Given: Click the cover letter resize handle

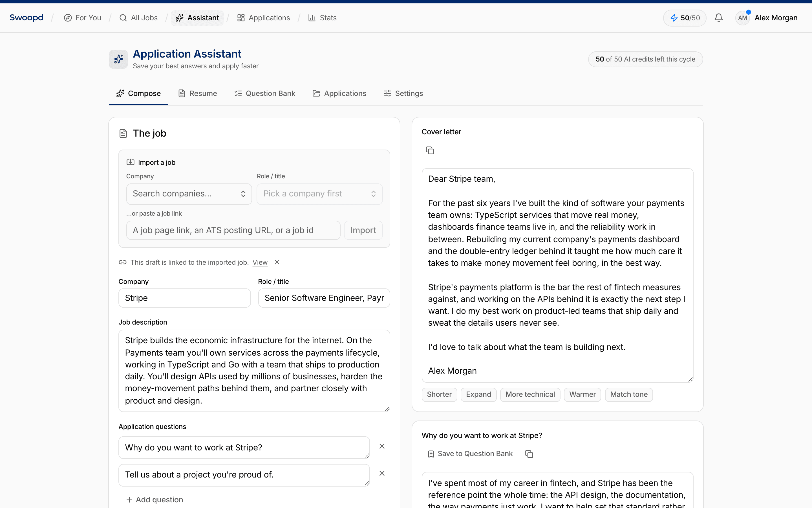Looking at the screenshot, I should (x=690, y=379).
